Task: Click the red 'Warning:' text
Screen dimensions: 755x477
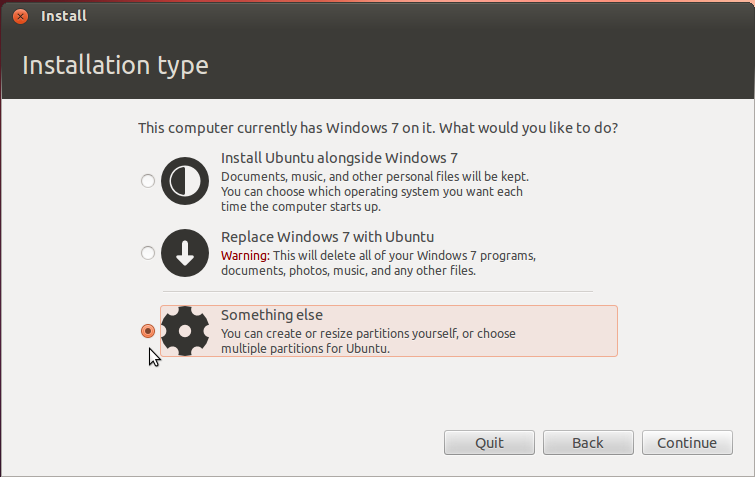Action: [246, 255]
